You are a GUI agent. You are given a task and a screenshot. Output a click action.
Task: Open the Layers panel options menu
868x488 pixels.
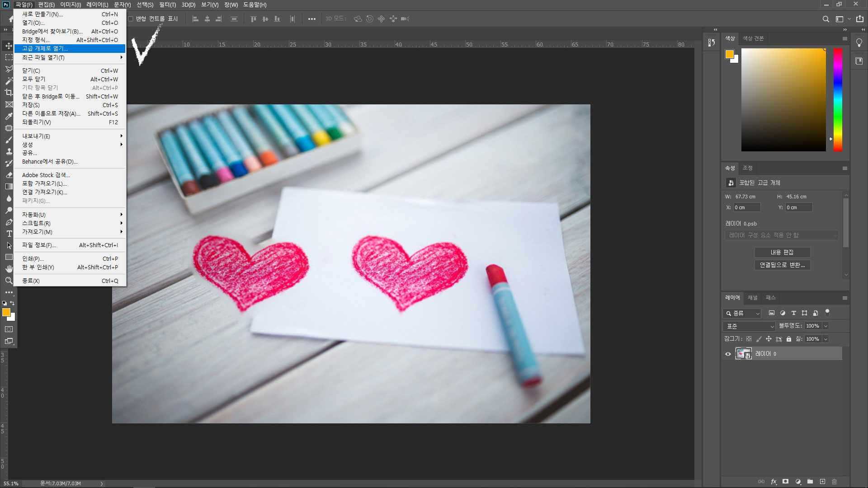pos(844,298)
